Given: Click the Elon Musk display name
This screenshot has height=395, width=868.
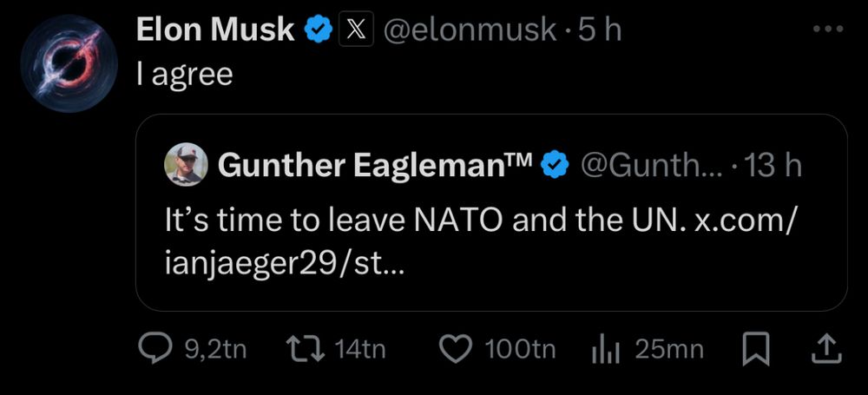Looking at the screenshot, I should tap(215, 30).
